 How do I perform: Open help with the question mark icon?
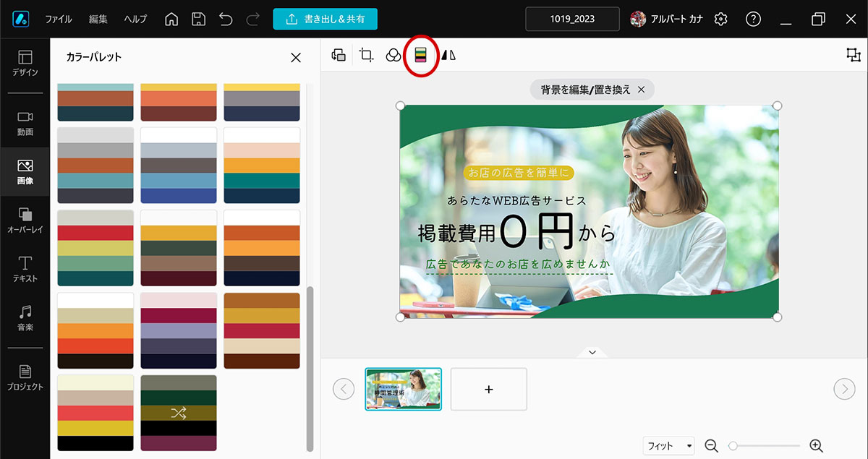pyautogui.click(x=753, y=19)
